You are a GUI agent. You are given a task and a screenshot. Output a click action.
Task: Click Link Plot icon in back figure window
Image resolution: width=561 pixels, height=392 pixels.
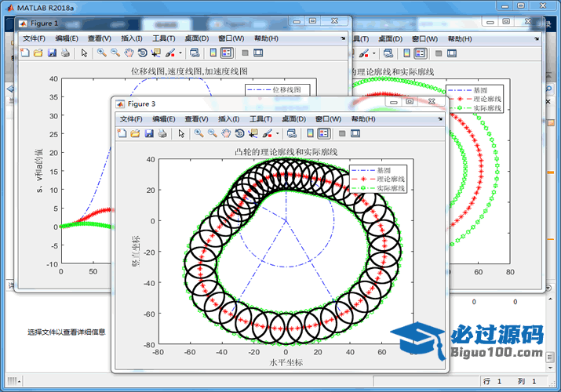point(388,53)
